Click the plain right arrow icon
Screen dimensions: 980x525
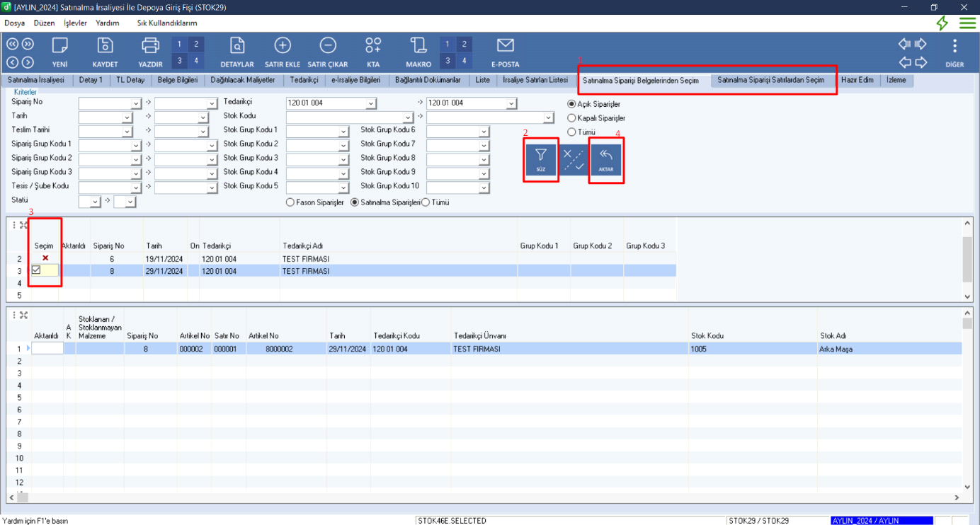click(921, 62)
